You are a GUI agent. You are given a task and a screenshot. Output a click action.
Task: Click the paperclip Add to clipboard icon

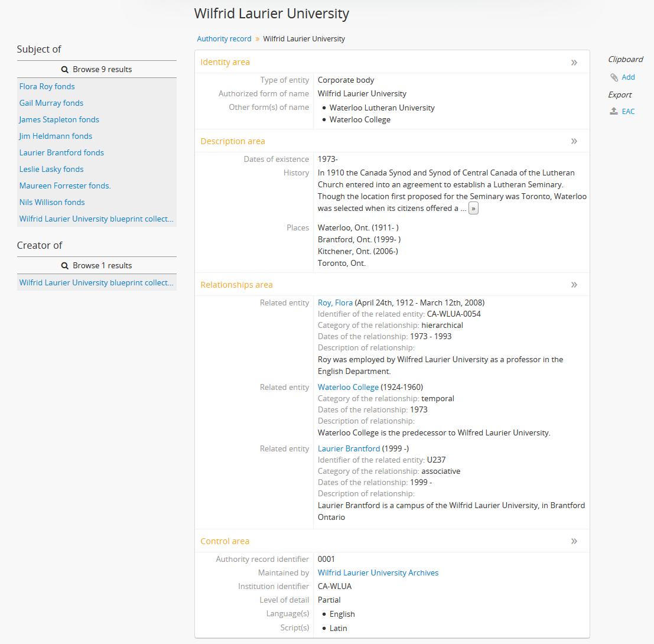(x=614, y=77)
